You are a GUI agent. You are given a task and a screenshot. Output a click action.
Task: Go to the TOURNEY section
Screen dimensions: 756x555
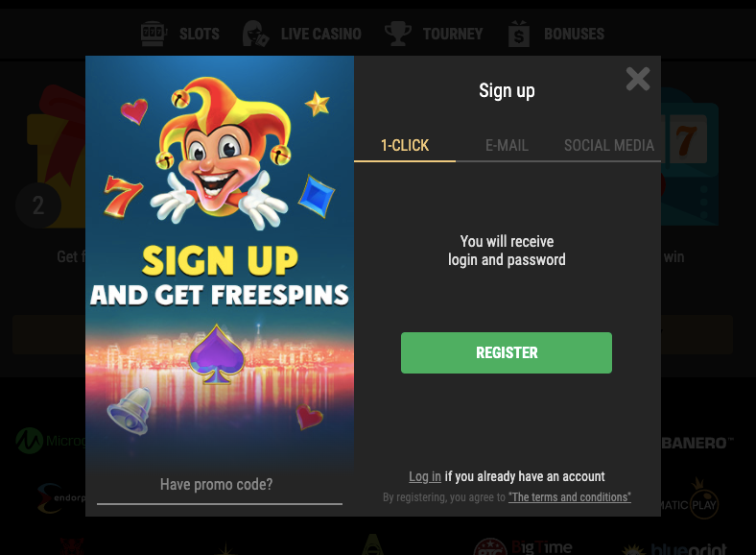point(453,34)
